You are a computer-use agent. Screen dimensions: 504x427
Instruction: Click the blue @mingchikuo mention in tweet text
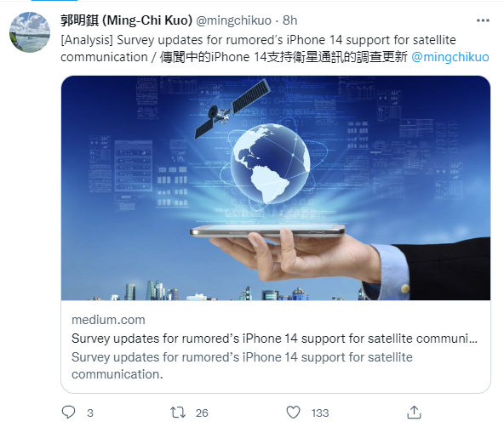[450, 57]
